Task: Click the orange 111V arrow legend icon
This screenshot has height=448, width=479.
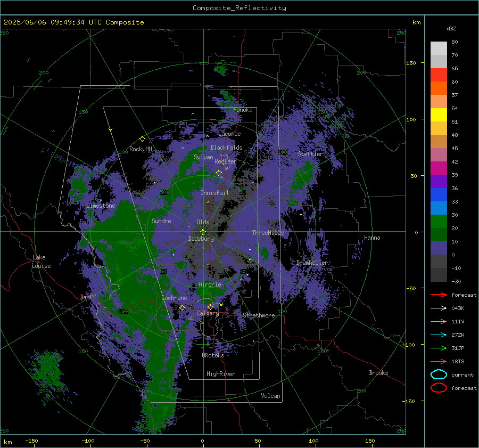Action: [x=439, y=321]
